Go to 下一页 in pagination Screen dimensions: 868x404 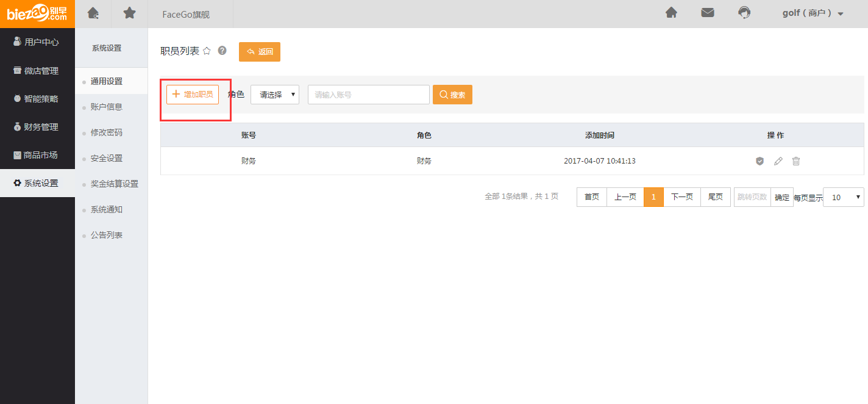(681, 197)
